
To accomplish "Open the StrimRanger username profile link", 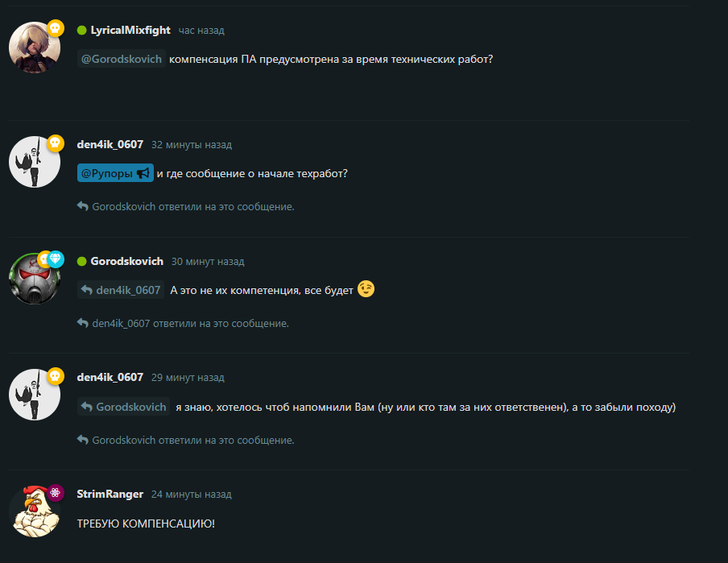I will (110, 494).
